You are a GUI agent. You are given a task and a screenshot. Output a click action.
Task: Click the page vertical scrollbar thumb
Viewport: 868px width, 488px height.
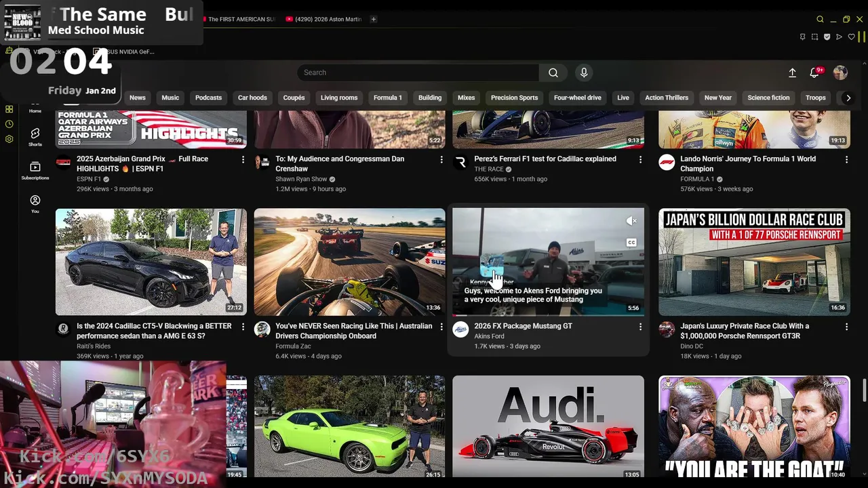point(864,390)
